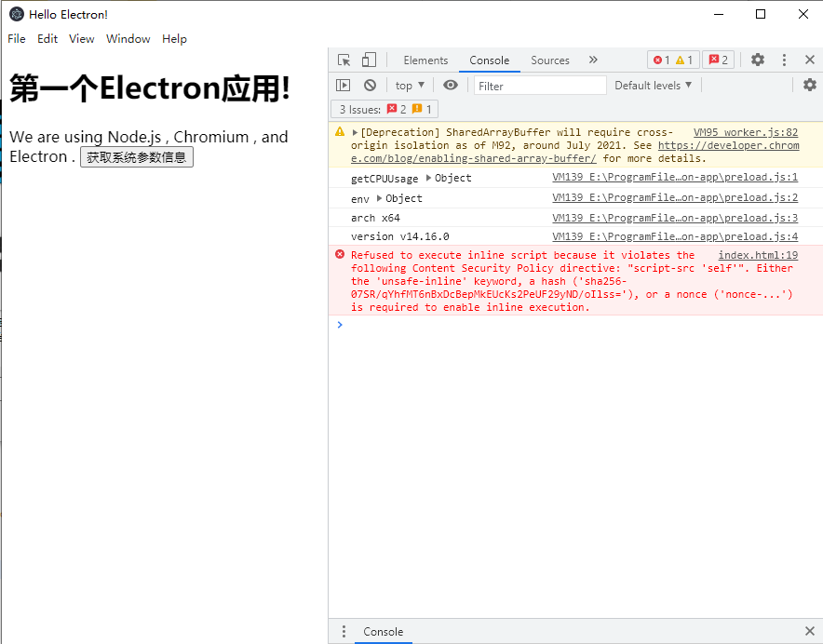Clear the console

[x=370, y=85]
